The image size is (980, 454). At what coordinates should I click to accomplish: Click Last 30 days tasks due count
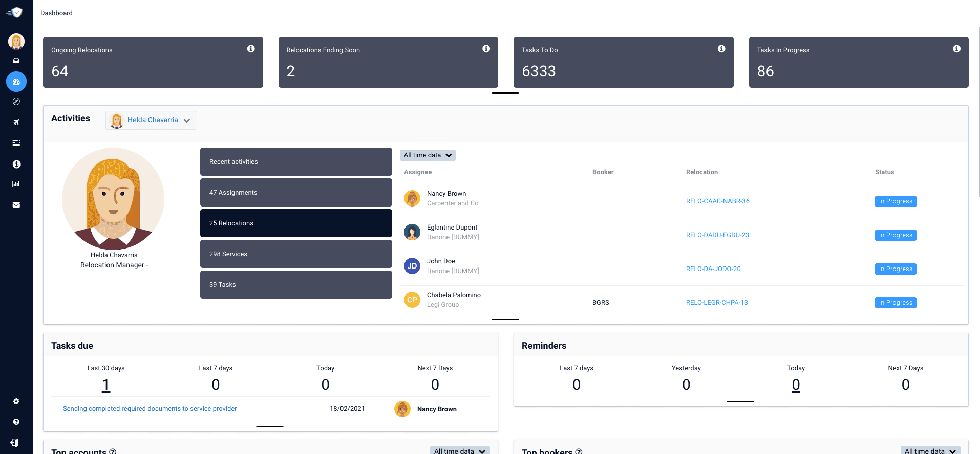106,385
